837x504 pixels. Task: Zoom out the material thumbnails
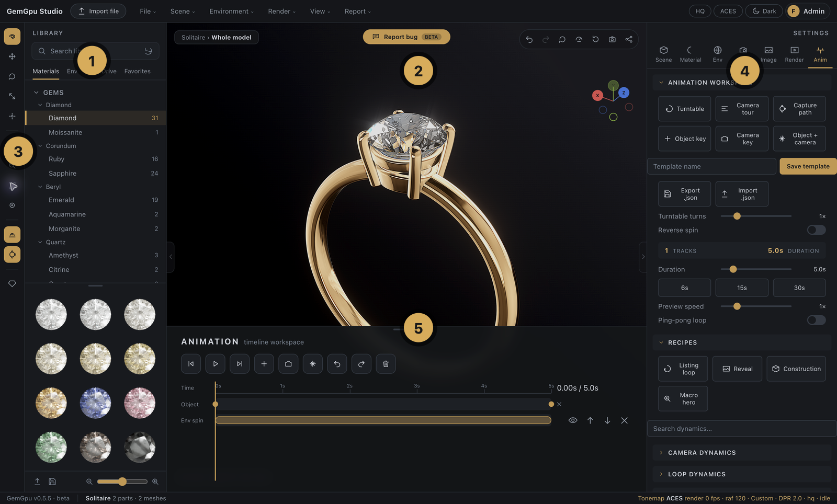[89, 482]
